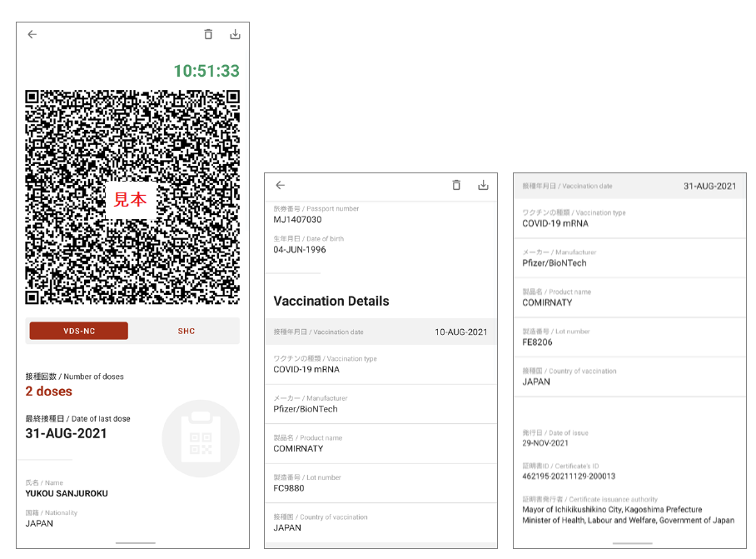Tap the name YUKOU SANJUROKU
The width and height of the screenshot is (756, 559).
67,493
